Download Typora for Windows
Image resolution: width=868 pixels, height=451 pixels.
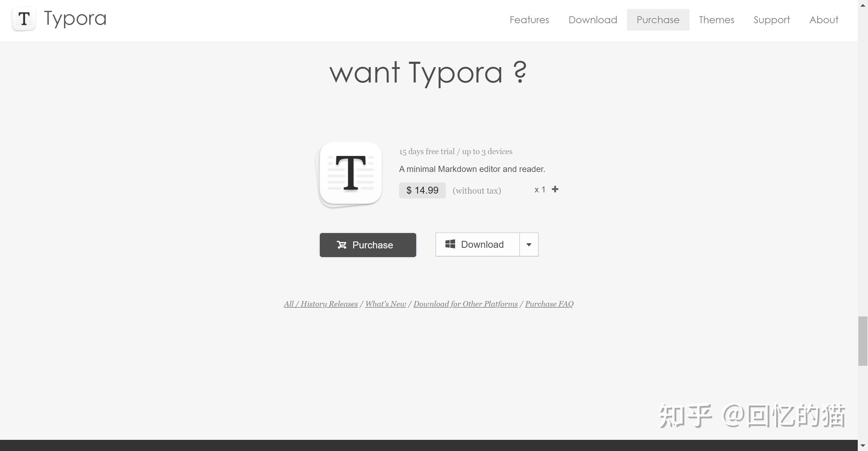point(477,244)
